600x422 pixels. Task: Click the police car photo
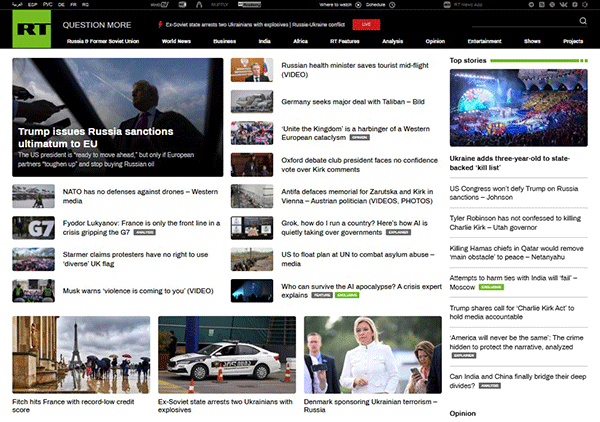coord(227,355)
